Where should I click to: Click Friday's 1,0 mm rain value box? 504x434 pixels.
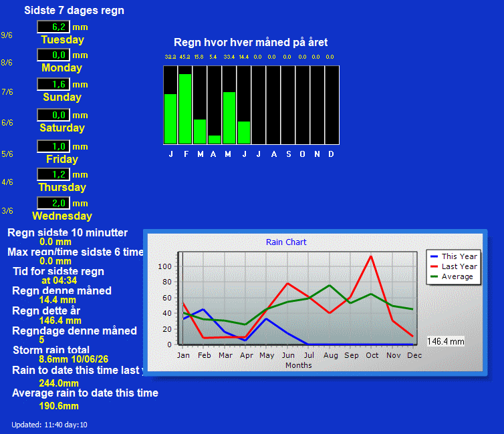(53, 146)
